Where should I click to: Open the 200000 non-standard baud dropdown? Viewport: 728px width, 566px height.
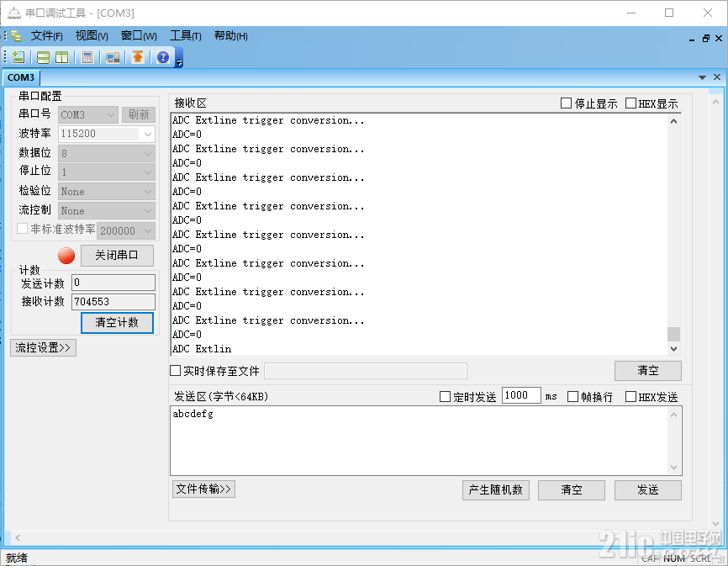[x=126, y=230]
